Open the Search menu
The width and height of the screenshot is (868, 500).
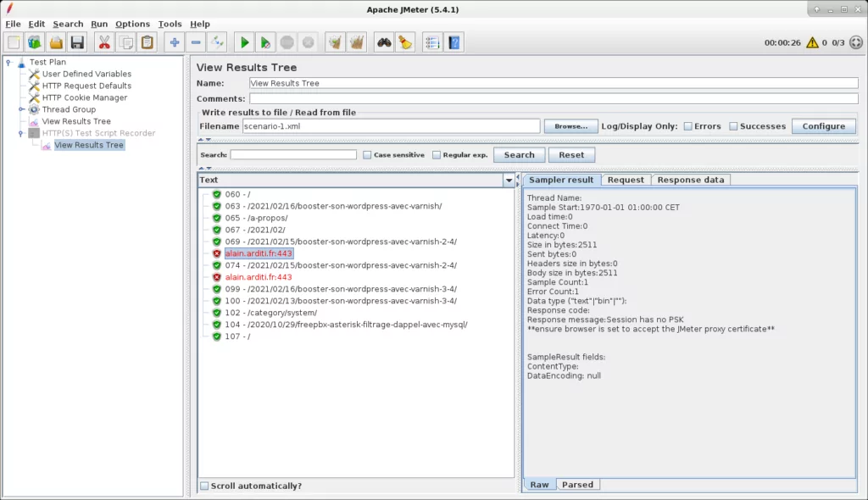(68, 24)
